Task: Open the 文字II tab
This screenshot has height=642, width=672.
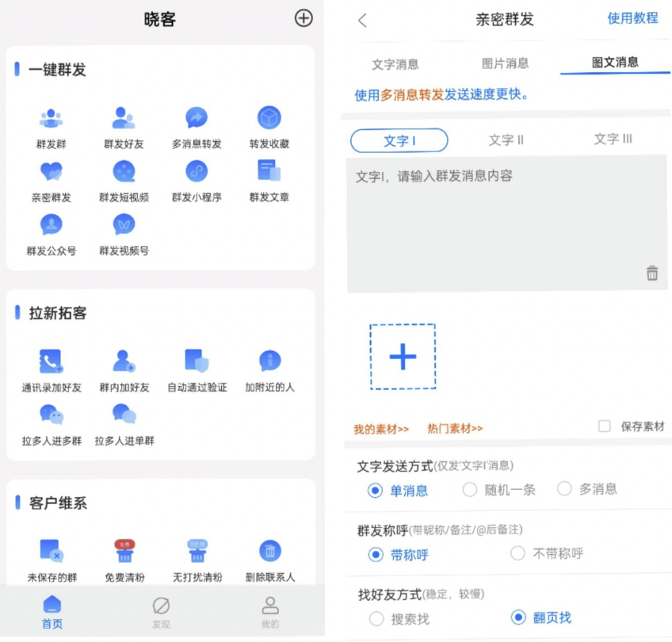Action: click(506, 139)
